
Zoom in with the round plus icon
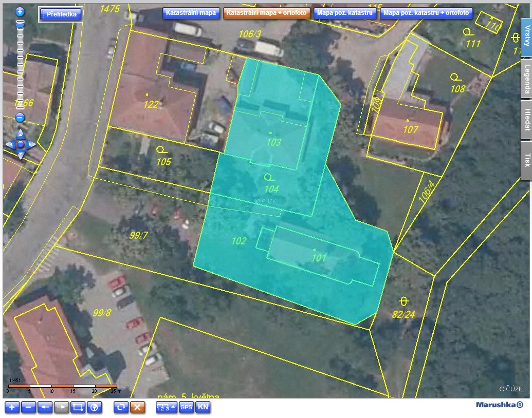pyautogui.click(x=20, y=12)
